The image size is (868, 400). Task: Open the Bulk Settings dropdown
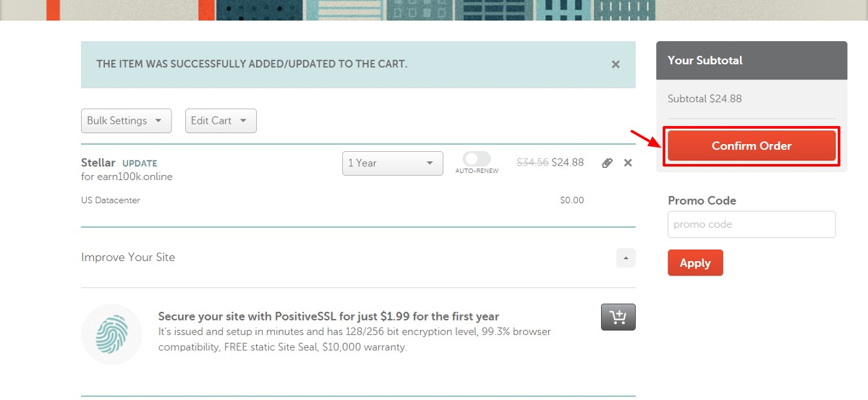click(x=127, y=121)
